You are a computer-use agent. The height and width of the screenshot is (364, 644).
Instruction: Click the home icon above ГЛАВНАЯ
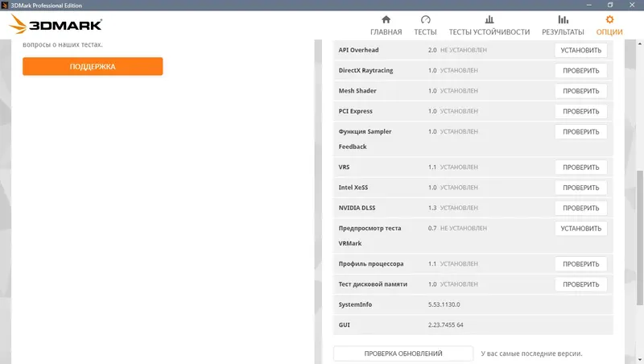(386, 19)
